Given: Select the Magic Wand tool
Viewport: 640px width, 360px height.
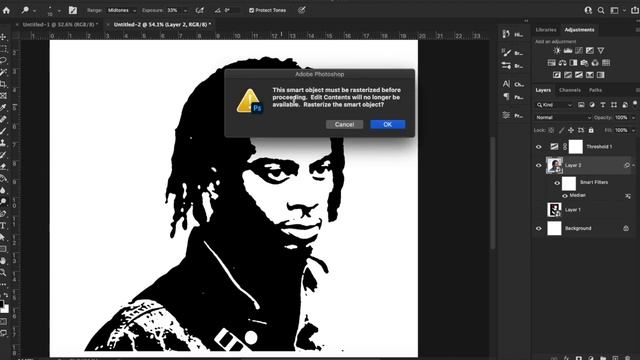Looking at the screenshot, I should 3,72.
